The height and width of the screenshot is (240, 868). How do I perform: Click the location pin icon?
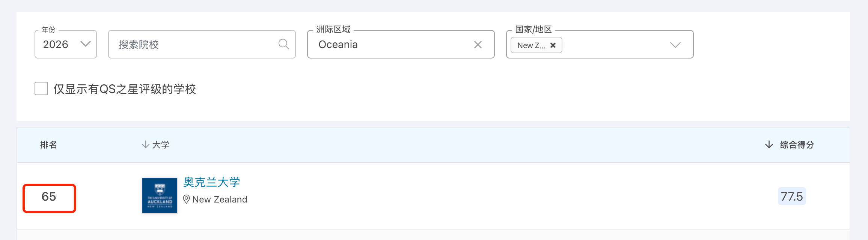tap(186, 199)
